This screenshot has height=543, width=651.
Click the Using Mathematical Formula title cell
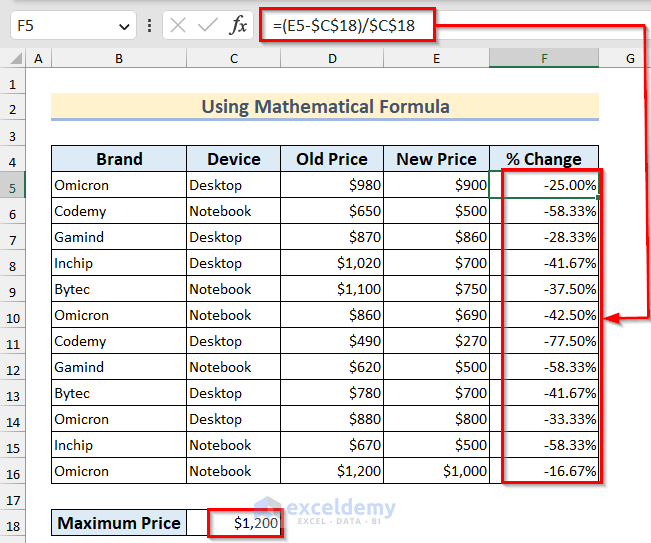coord(325,107)
